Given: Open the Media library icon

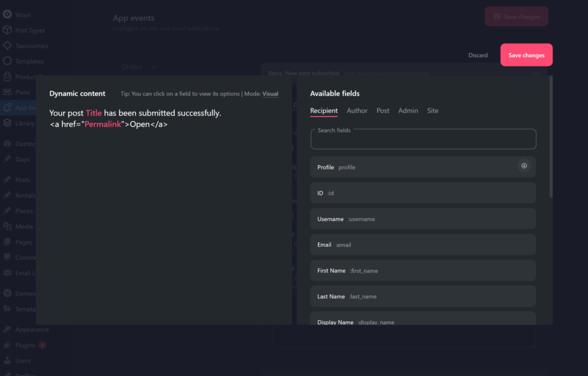Looking at the screenshot, I should pos(7,226).
